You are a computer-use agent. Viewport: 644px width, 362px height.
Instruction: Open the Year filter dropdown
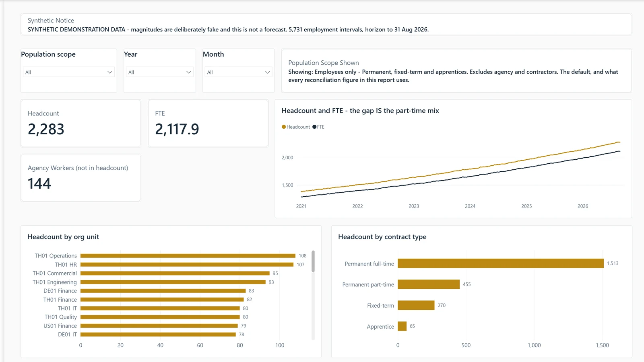[x=160, y=72]
